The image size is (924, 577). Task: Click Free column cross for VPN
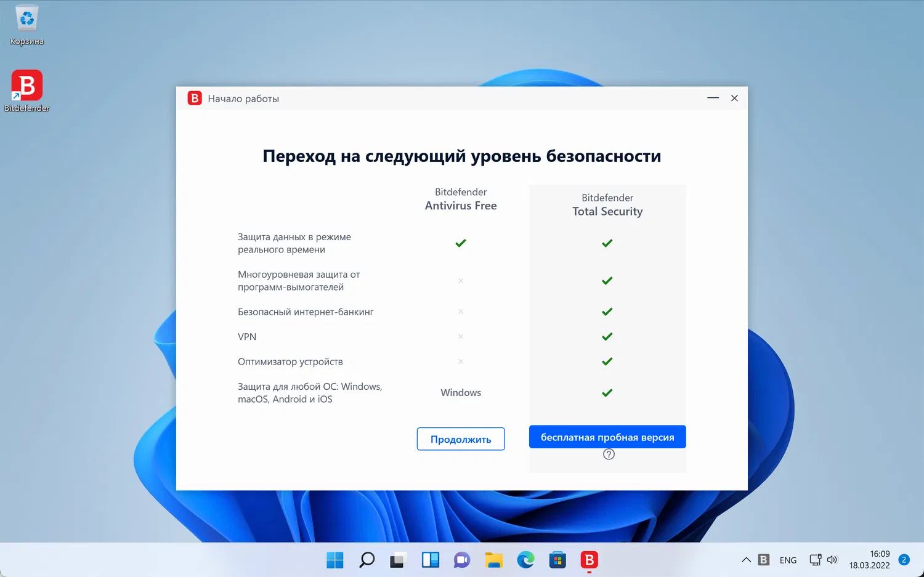point(461,337)
